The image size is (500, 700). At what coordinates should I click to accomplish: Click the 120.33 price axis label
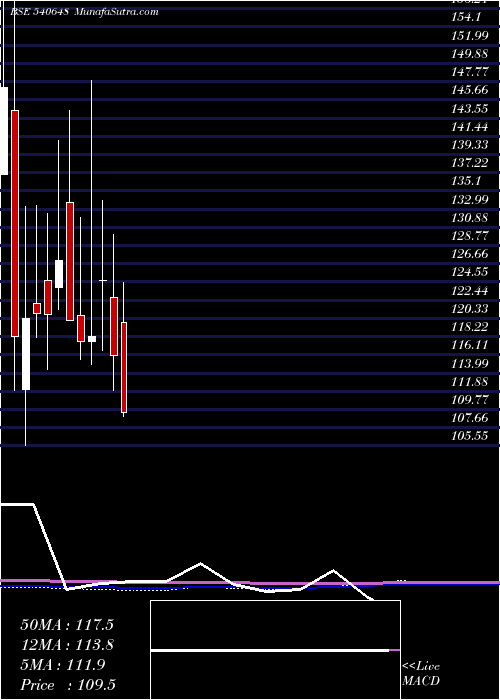[470, 308]
